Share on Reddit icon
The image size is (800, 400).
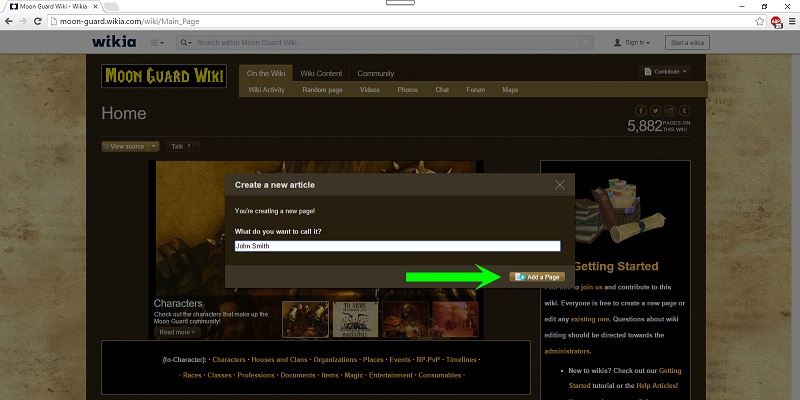coord(670,111)
